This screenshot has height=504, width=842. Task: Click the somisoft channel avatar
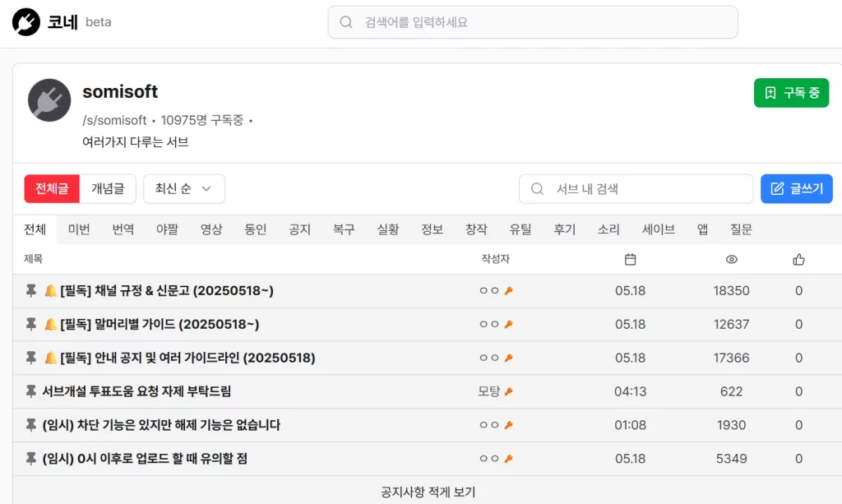point(49,100)
